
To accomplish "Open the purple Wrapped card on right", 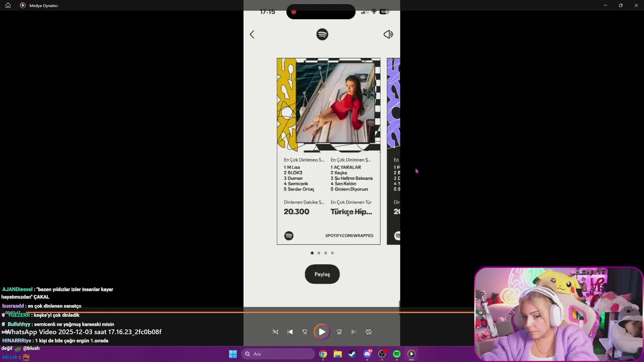I will pos(393,151).
